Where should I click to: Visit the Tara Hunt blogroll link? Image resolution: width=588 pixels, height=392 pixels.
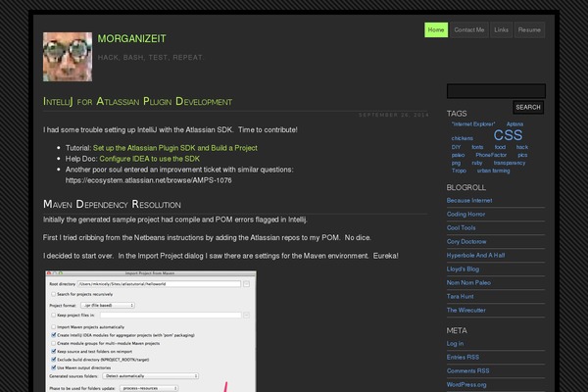coord(460,297)
